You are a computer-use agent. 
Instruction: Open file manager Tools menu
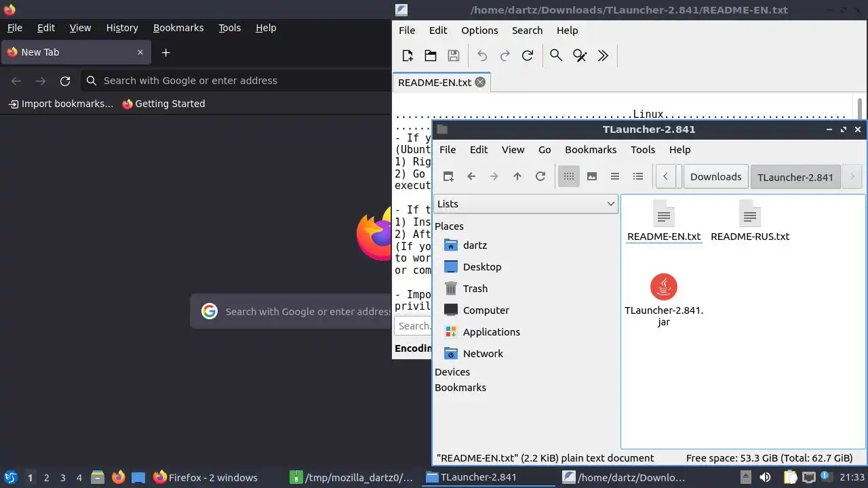click(643, 150)
